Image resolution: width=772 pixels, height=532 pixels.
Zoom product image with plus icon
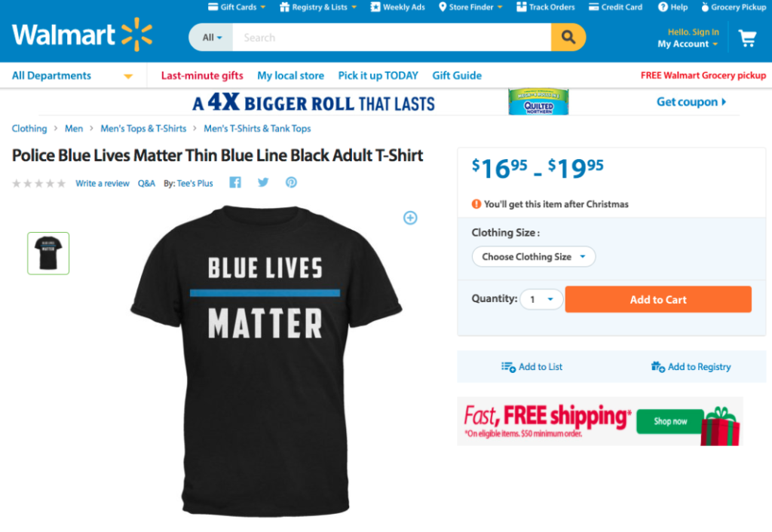tap(410, 218)
